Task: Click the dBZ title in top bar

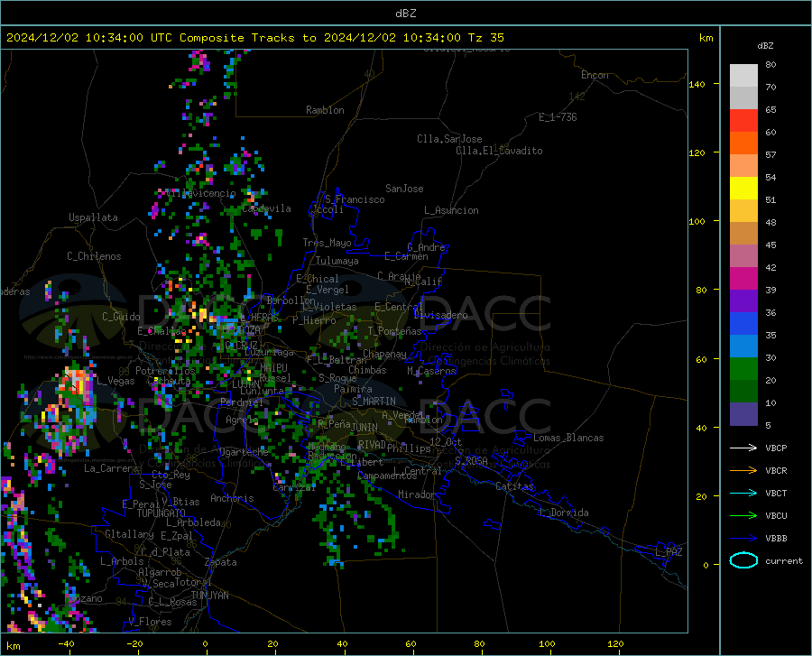Action: pos(405,14)
